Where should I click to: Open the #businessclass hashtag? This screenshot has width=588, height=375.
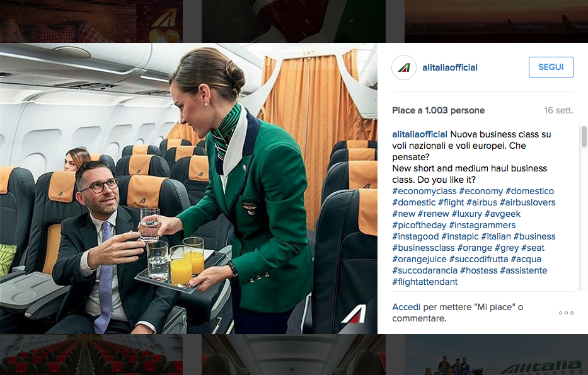click(x=424, y=248)
